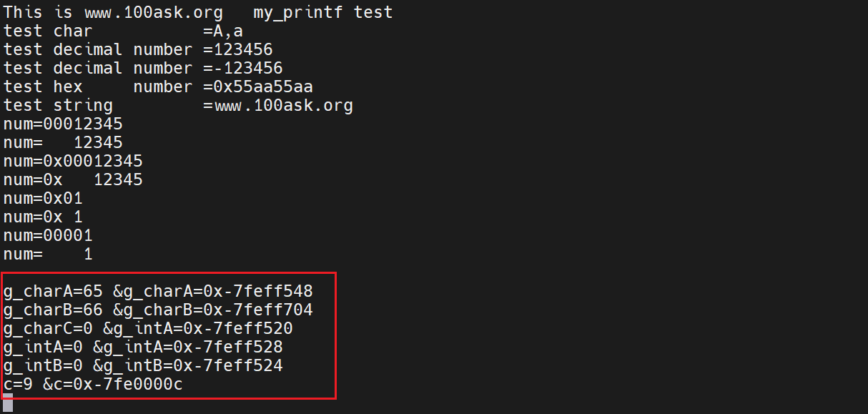The height and width of the screenshot is (414, 868).
Task: Click the g_intB=0 text
Action: (x=43, y=366)
